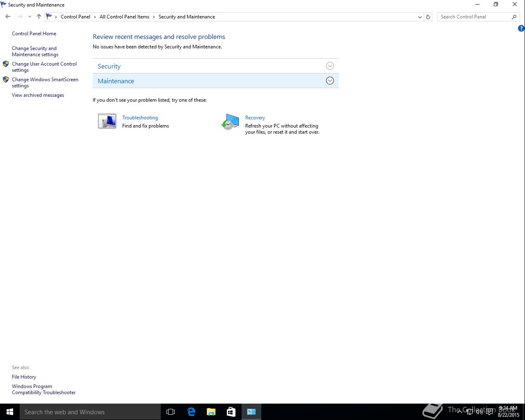Click the taskbar clock showing 9:24 AM
Image resolution: width=525 pixels, height=420 pixels.
[x=509, y=412]
